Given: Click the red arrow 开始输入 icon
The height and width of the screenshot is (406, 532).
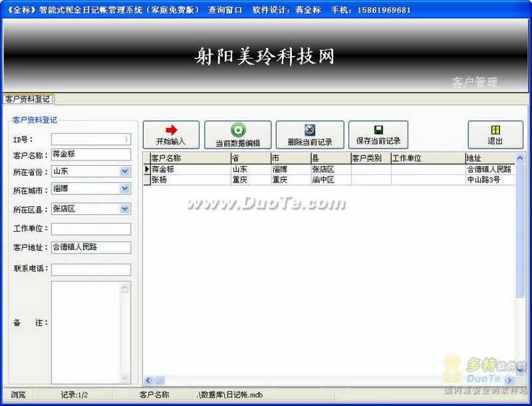Looking at the screenshot, I should click(x=171, y=130).
